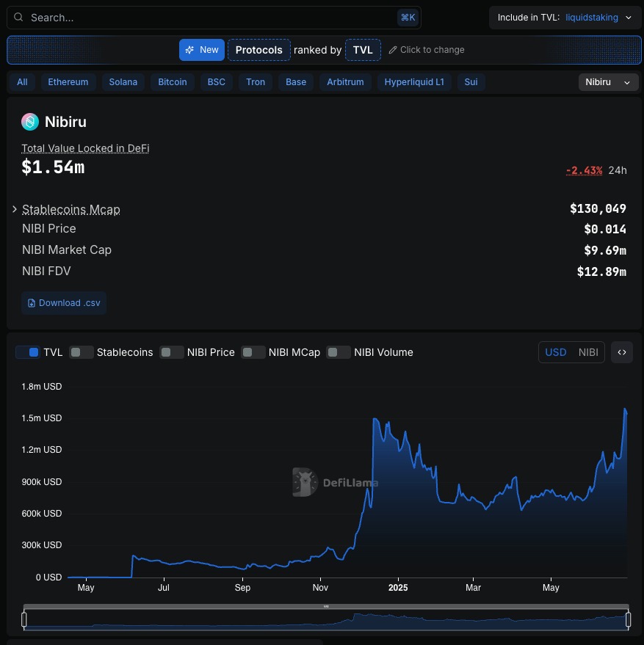Click the Nibiru chain logo icon
This screenshot has height=645, width=644.
click(30, 122)
